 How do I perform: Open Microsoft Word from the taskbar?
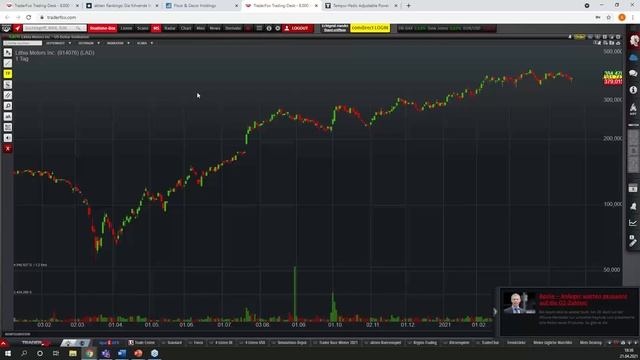(x=122, y=353)
